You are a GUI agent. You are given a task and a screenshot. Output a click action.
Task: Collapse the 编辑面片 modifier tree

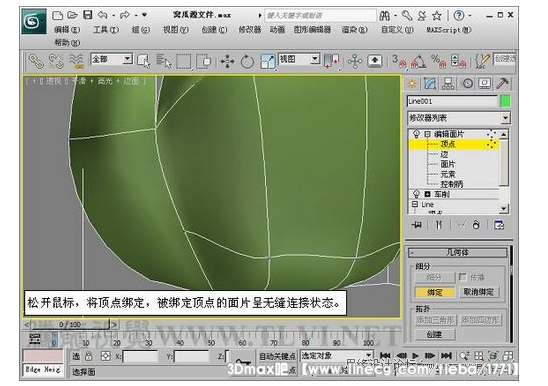click(427, 134)
